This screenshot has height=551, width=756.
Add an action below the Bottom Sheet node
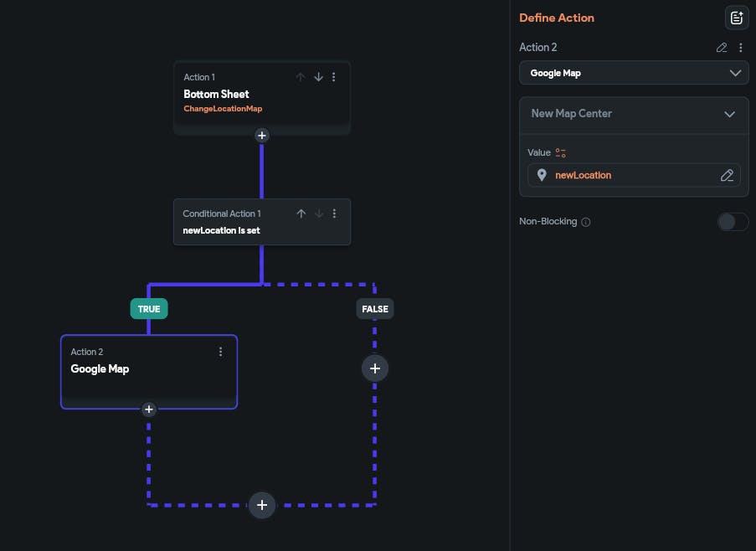[262, 135]
